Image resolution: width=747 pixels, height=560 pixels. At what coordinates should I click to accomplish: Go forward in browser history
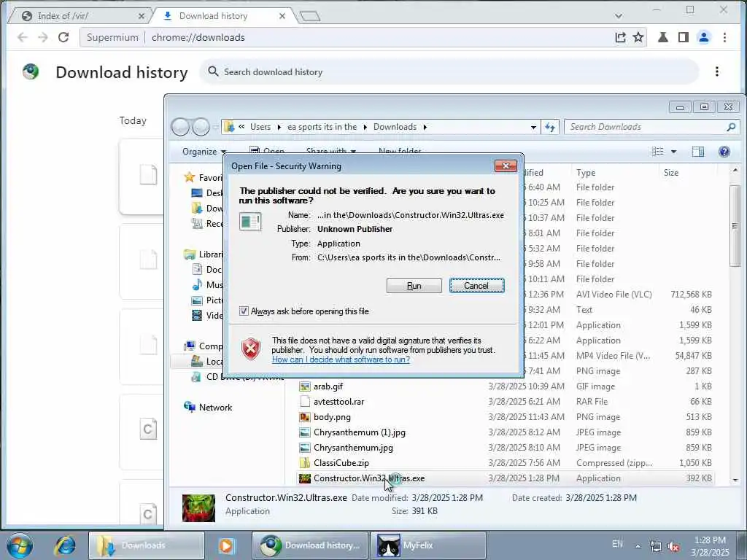coord(43,37)
